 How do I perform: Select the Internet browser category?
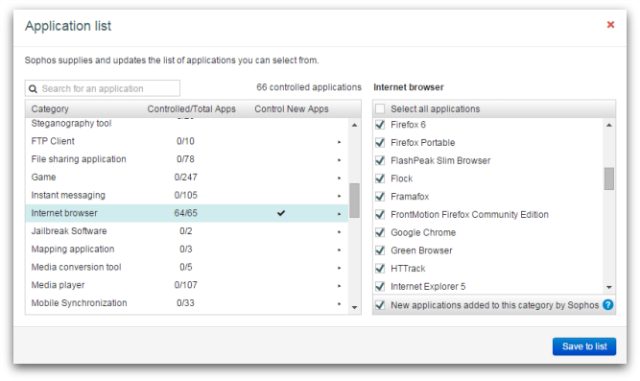click(x=187, y=213)
